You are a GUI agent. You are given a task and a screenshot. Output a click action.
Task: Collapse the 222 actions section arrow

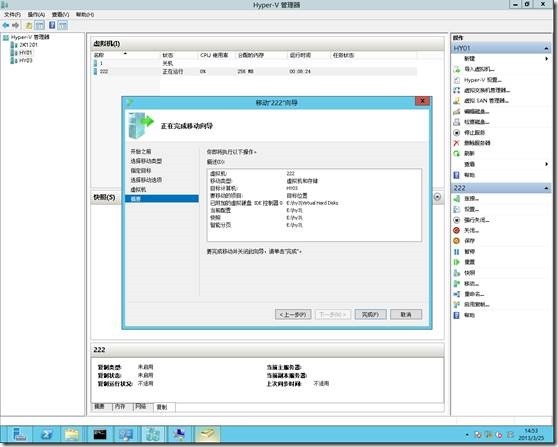point(546,188)
